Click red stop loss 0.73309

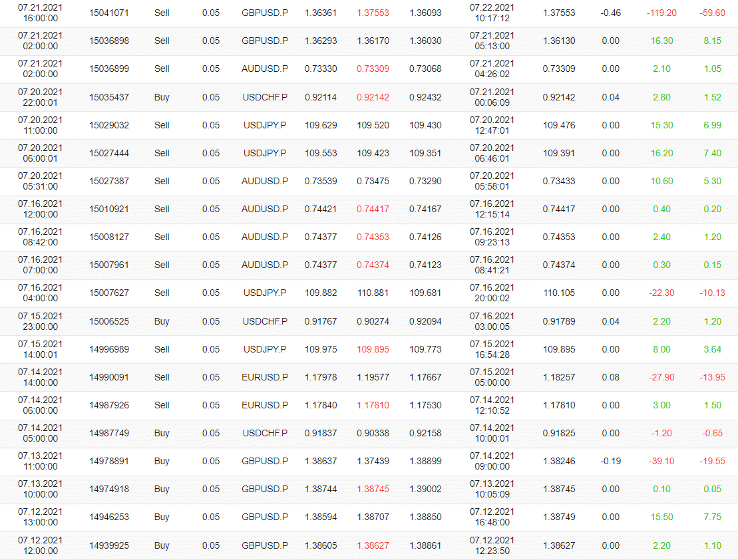coord(373,69)
